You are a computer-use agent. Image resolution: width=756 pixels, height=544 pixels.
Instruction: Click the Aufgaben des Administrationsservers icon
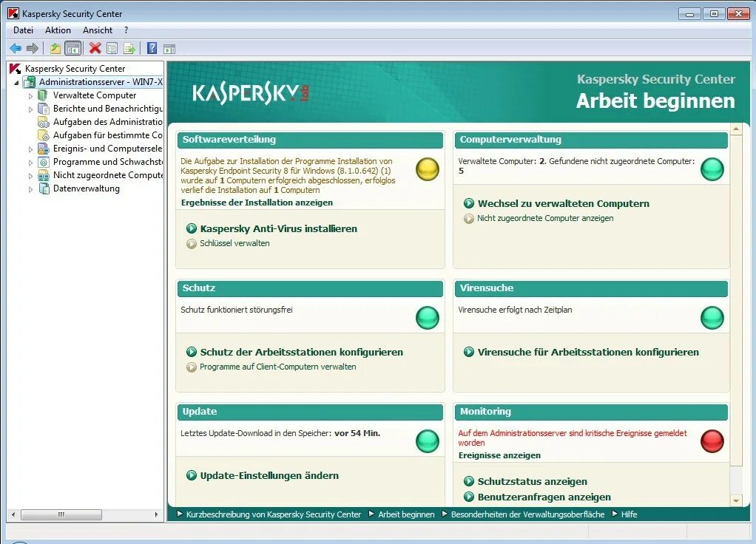tap(44, 122)
